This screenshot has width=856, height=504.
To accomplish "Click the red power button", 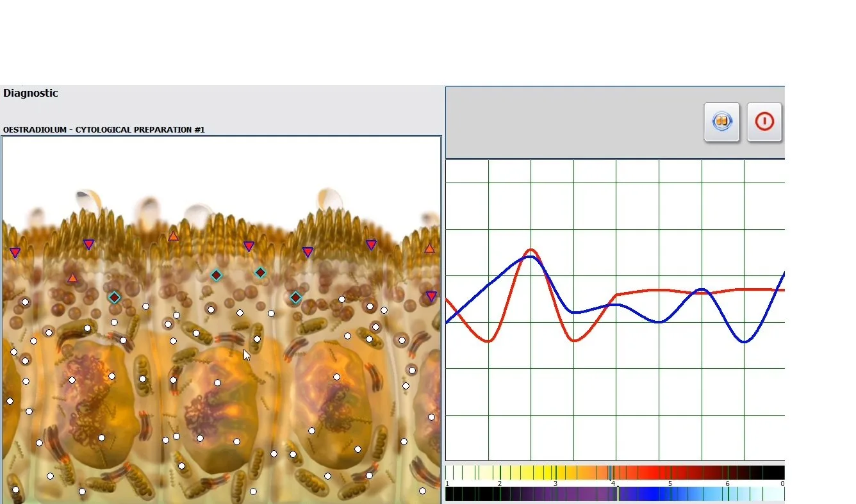I will (764, 122).
